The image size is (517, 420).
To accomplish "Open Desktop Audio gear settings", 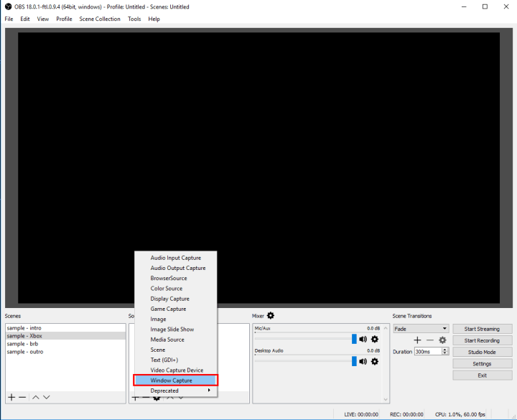I will click(x=375, y=361).
